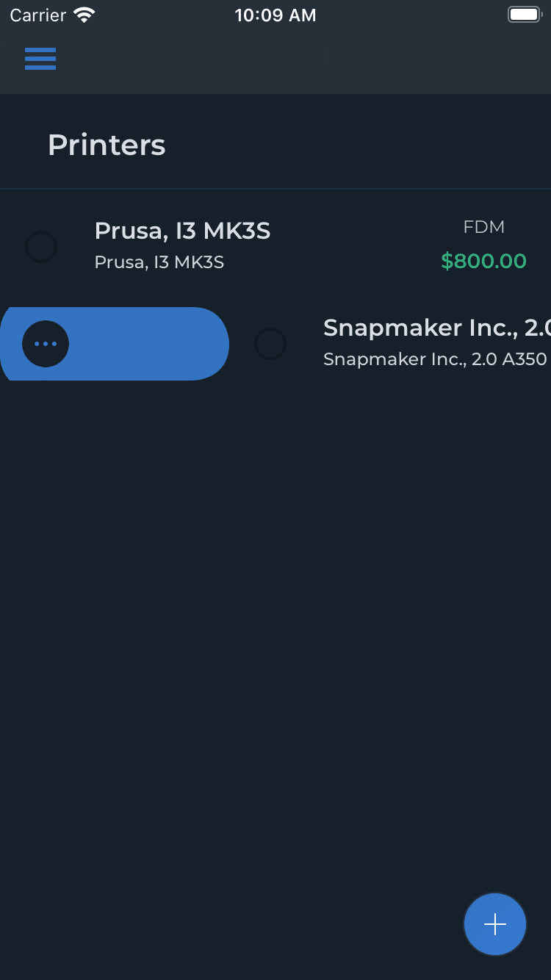Tap the FDM printer type label
Screen dimensions: 551x980
click(484, 227)
